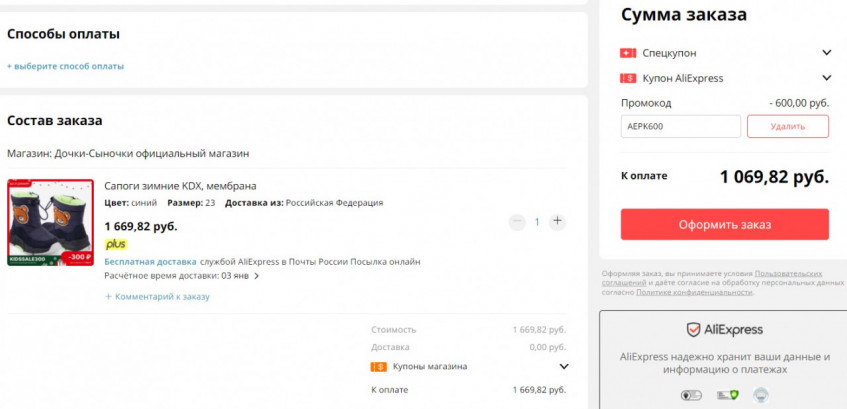Expand the Спецкупон section
Screen dimensions: 847x409
(x=826, y=53)
